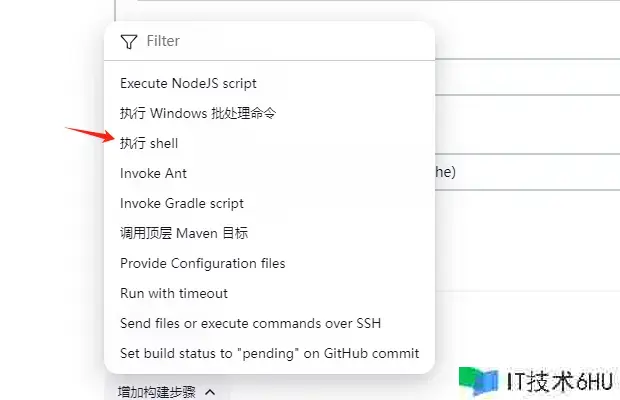The width and height of the screenshot is (620, 400).
Task: Choose Provide Configuration files
Action: [x=202, y=263]
